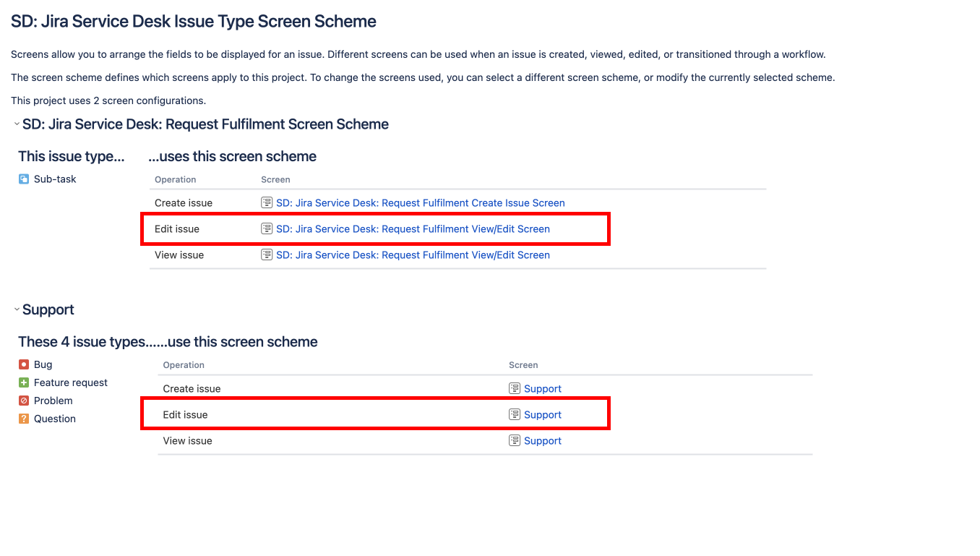
Task: Open View/Edit Screen link for Edit issue
Action: coord(413,229)
